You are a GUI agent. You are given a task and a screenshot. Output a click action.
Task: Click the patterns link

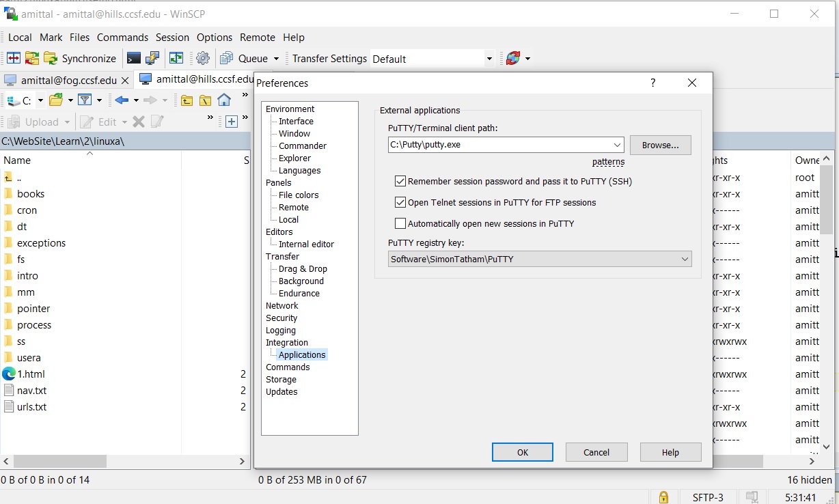pos(608,163)
